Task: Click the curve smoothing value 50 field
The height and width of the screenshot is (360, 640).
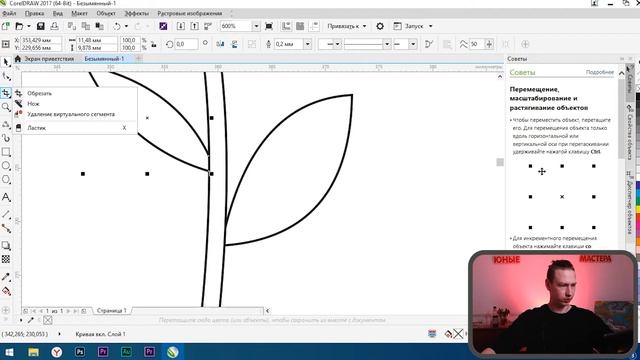Action: 476,44
